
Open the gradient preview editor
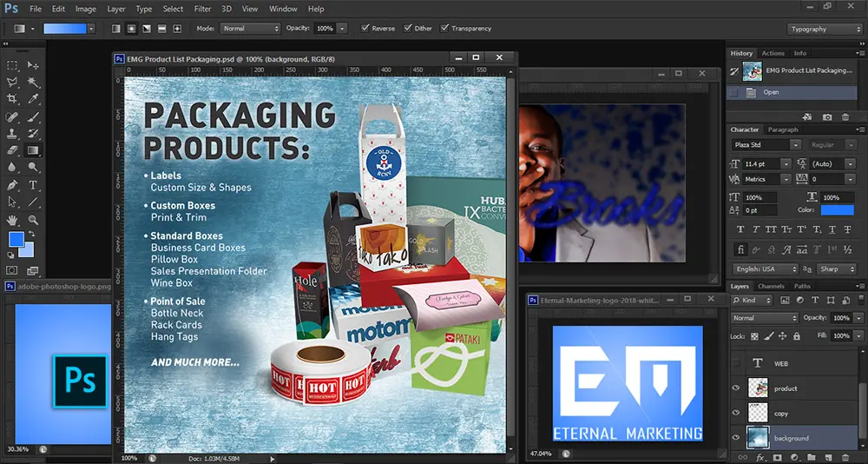click(65, 29)
